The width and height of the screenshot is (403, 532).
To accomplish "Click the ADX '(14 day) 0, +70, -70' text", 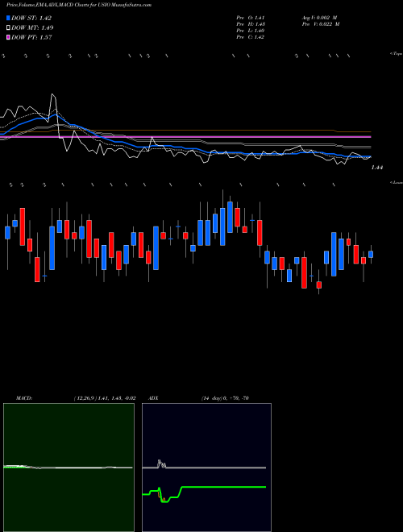I will click(225, 398).
